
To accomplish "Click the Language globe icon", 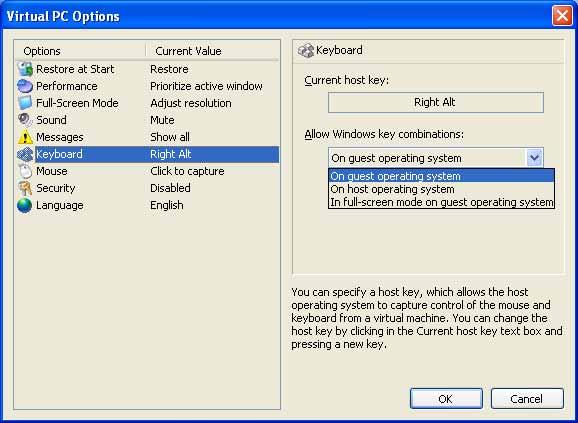I will coord(25,206).
